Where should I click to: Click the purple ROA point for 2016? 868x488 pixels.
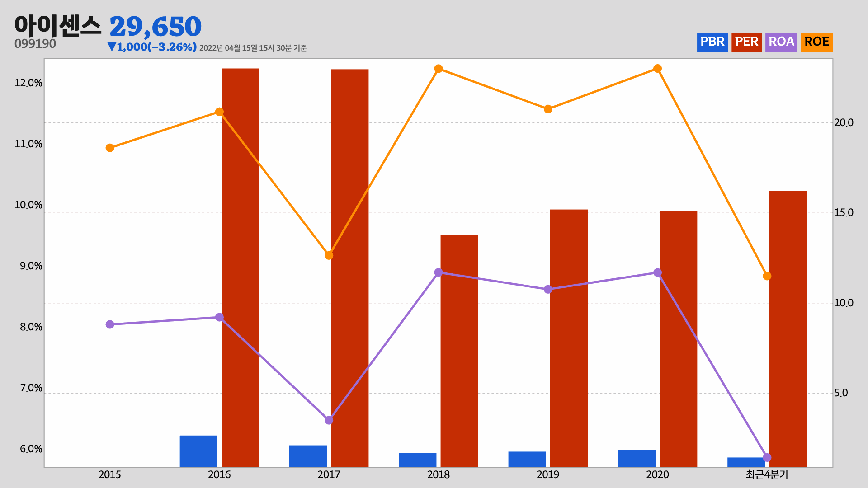219,317
